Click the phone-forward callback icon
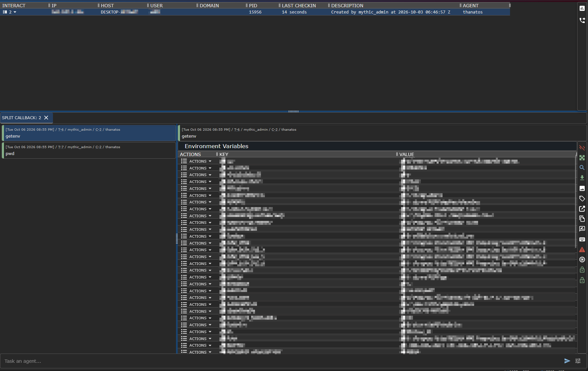This screenshot has height=371, width=588. [x=582, y=20]
